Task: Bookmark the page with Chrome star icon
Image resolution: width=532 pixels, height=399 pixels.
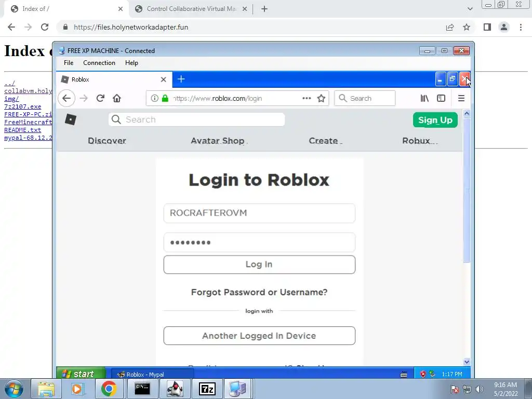Action: tap(467, 27)
